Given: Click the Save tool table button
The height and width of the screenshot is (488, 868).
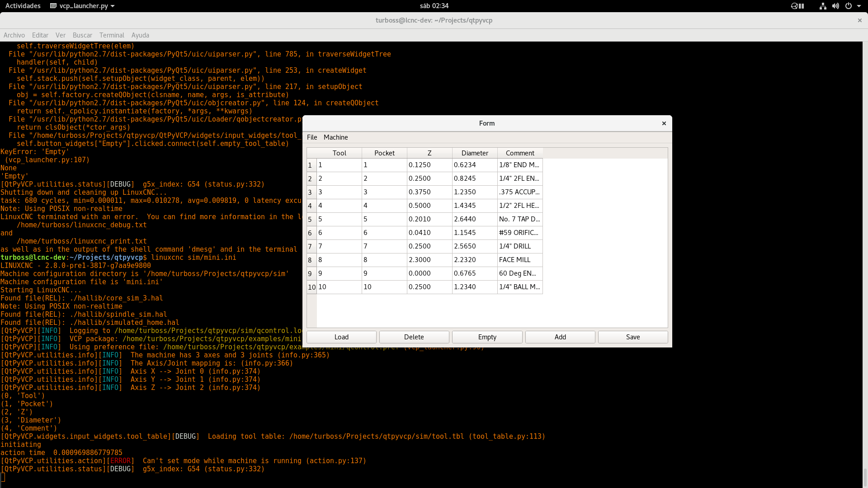Looking at the screenshot, I should coord(633,337).
